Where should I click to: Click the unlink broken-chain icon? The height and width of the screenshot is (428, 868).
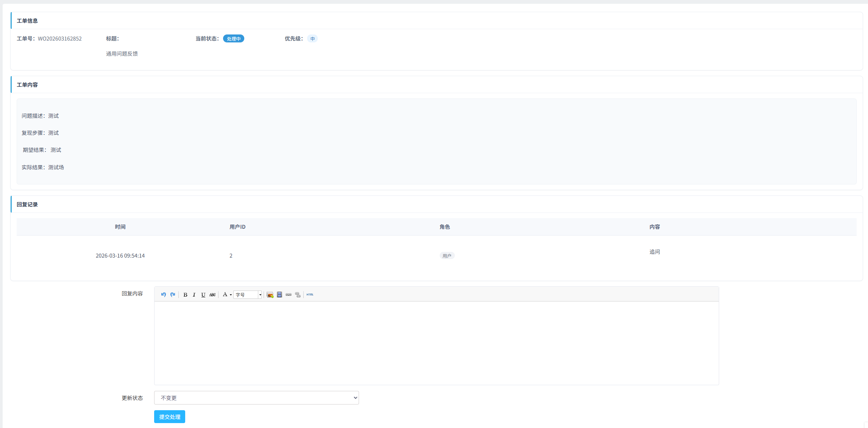(x=298, y=295)
